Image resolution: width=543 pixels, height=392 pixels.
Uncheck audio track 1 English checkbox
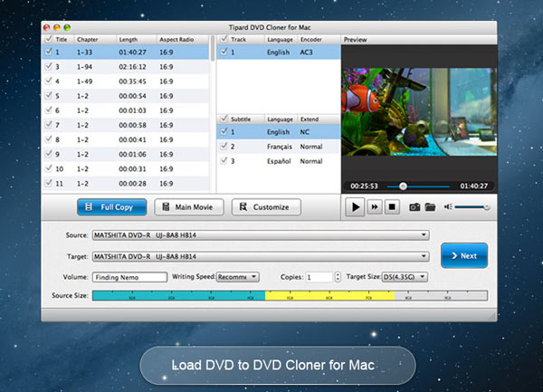[x=224, y=52]
